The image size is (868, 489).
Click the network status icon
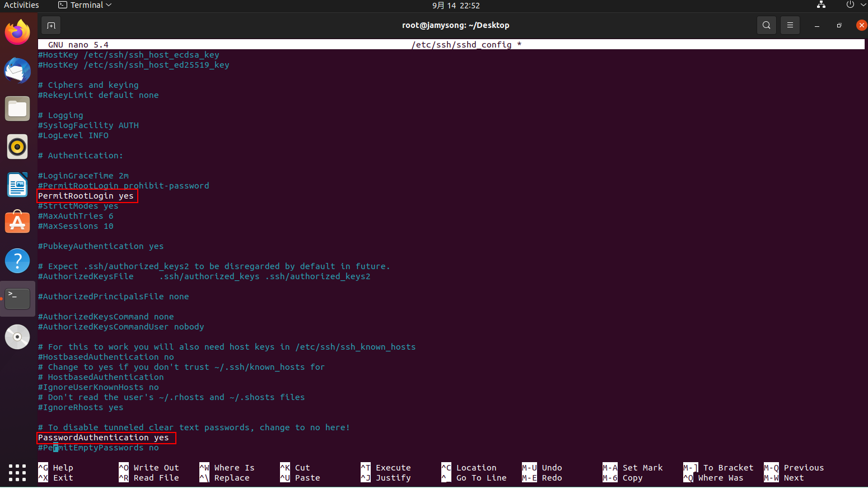821,5
